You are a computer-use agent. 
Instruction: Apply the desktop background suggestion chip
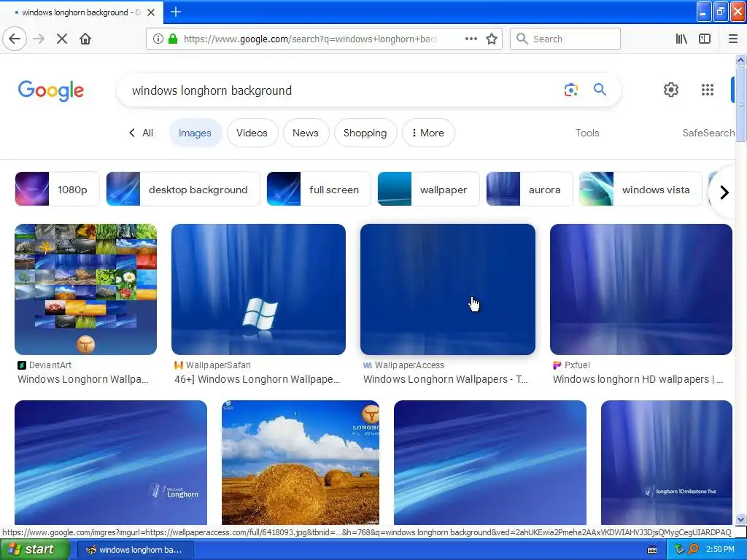(x=183, y=190)
